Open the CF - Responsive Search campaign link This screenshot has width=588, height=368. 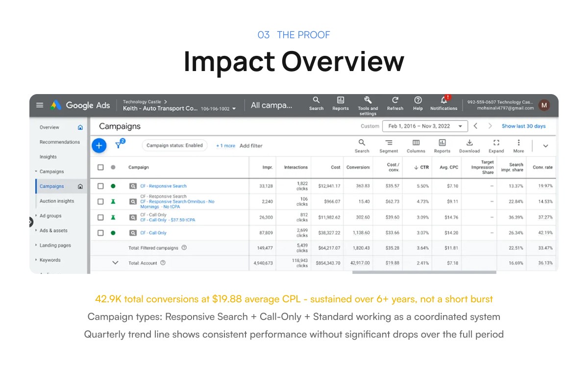[163, 186]
